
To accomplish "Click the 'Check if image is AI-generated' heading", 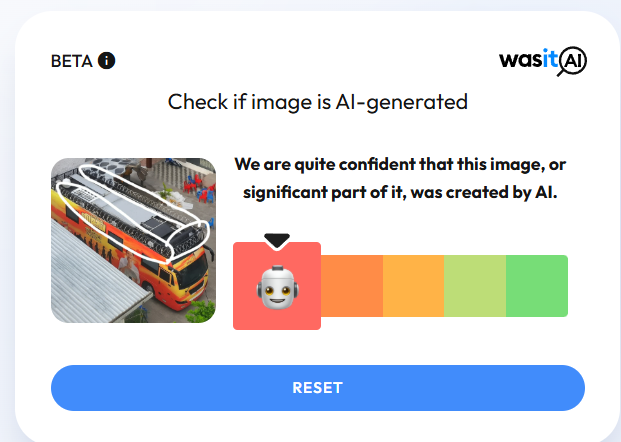I will [x=318, y=102].
